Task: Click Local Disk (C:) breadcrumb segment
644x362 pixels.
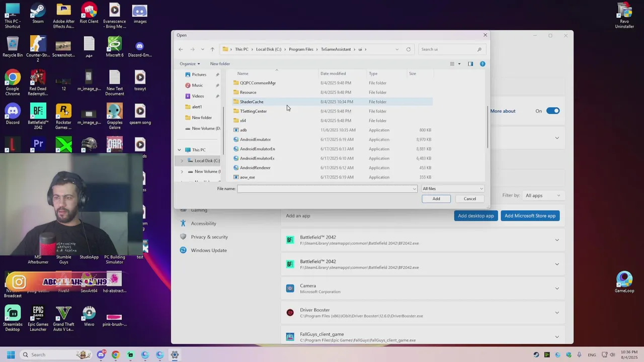Action: point(269,49)
